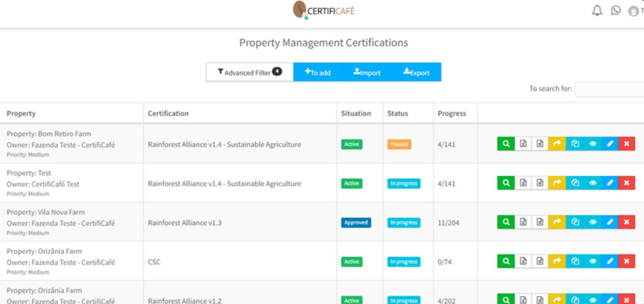
Task: Toggle the eye icon for Vila Nova Farm
Action: tap(592, 222)
